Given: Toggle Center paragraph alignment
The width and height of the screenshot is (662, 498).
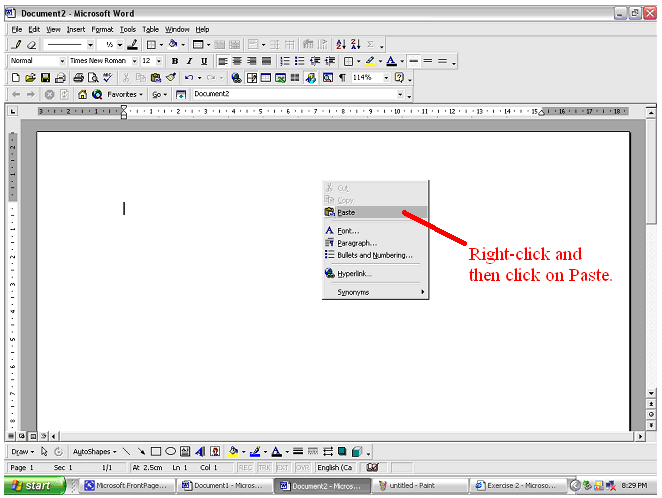Looking at the screenshot, I should pos(237,61).
